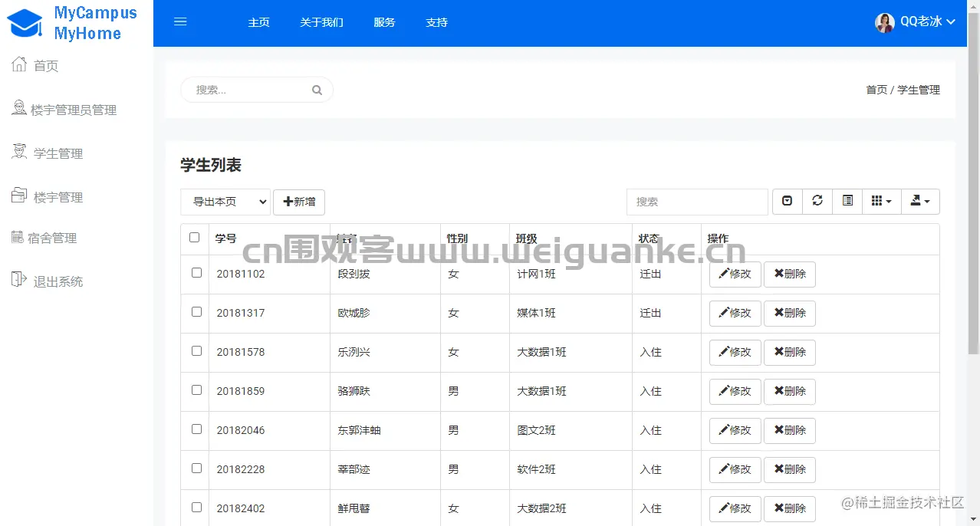This screenshot has width=980, height=526.
Task: Click the QQ老冰 user avatar
Action: (885, 22)
